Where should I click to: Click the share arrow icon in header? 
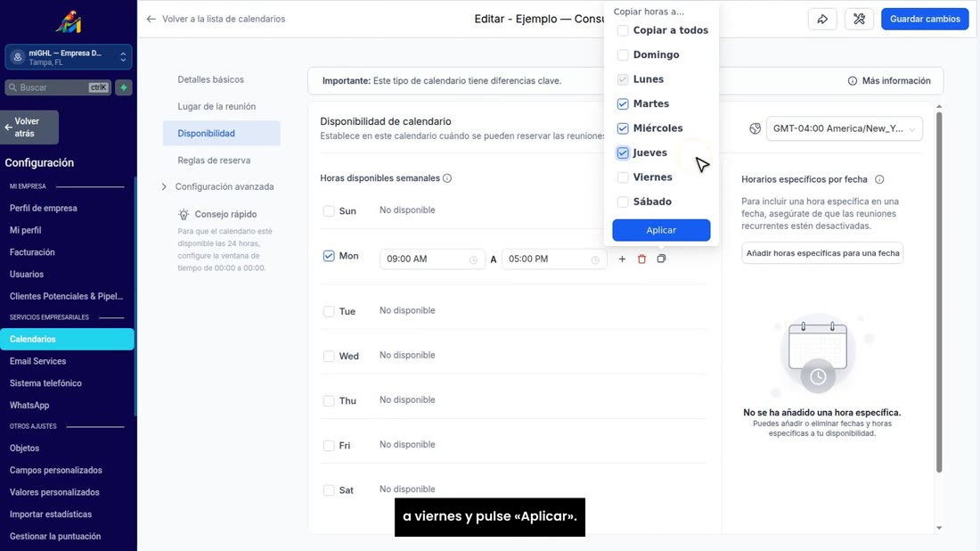[x=822, y=19]
